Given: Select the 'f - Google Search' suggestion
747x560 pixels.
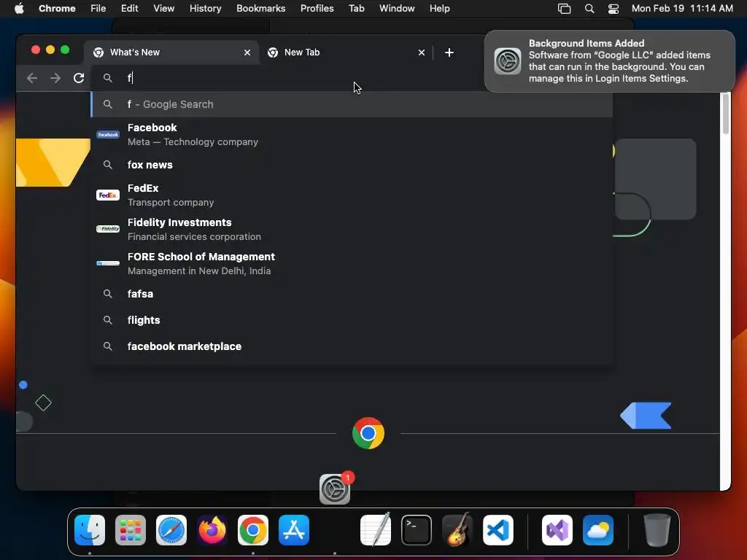Looking at the screenshot, I should [352, 104].
